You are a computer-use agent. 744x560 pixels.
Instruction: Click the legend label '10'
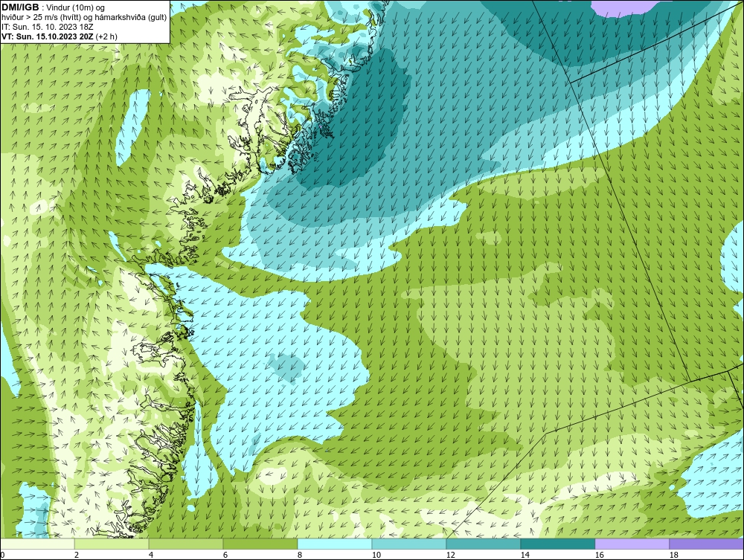(x=376, y=555)
